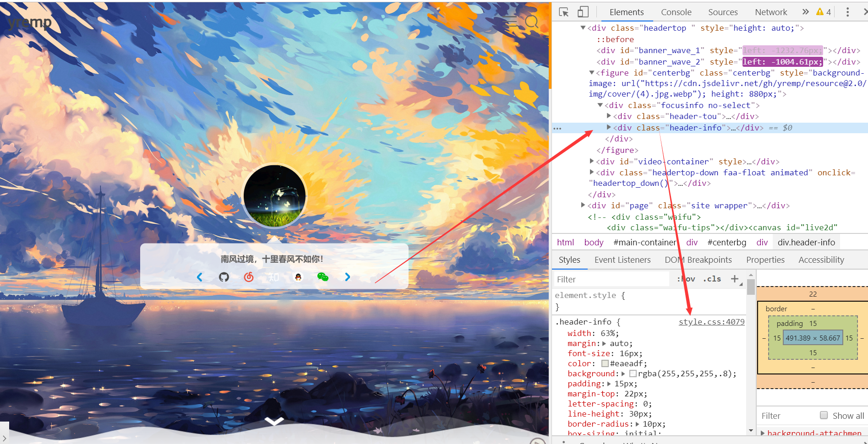Click the banner_wave_1 div node
868x444 pixels.
coord(728,50)
